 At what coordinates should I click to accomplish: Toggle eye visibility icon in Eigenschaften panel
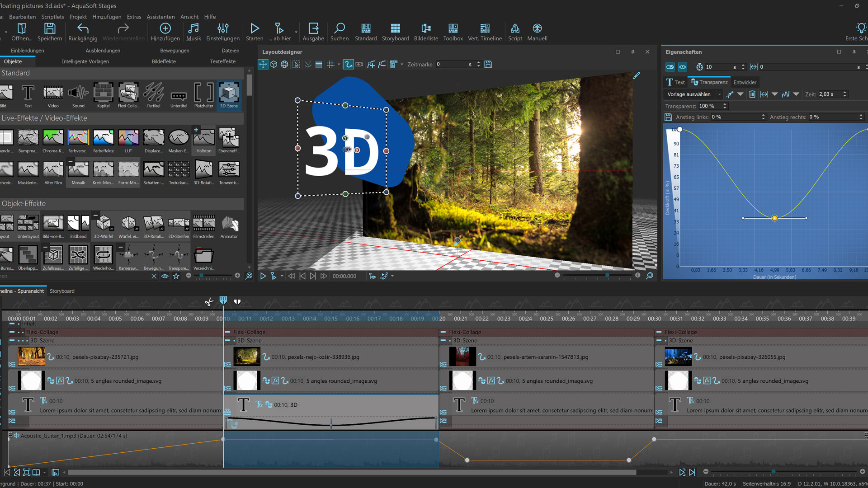(x=682, y=67)
